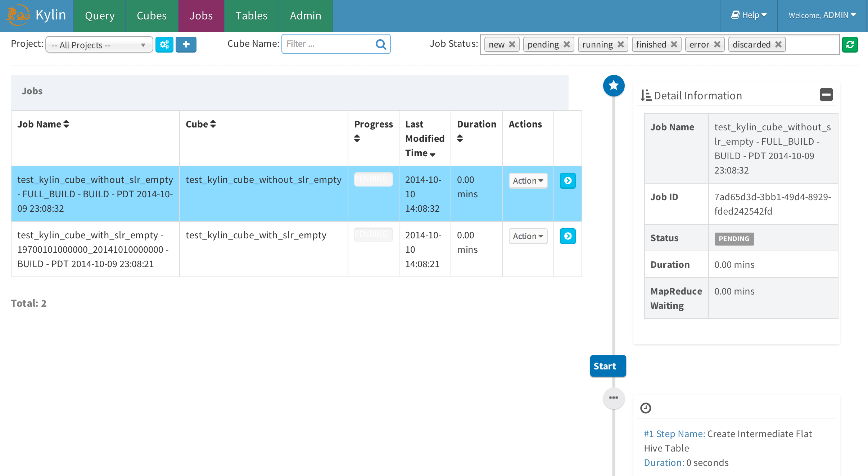Remove the 'new' status filter tag

point(512,44)
